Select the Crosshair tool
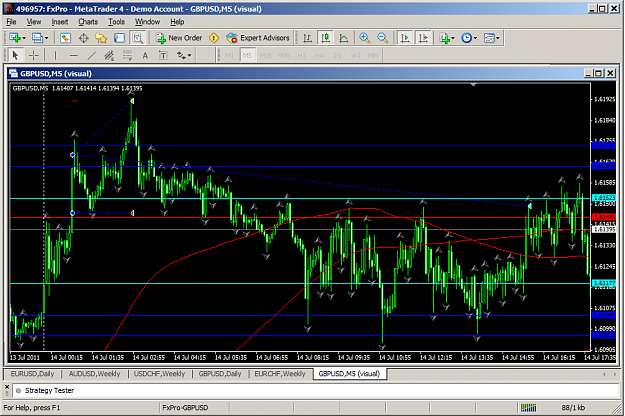 33,55
